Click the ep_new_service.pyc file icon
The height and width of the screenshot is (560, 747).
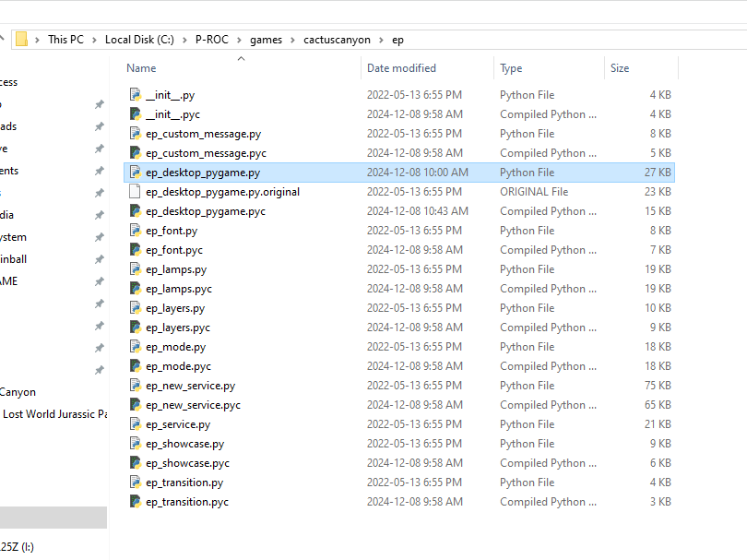coord(136,405)
